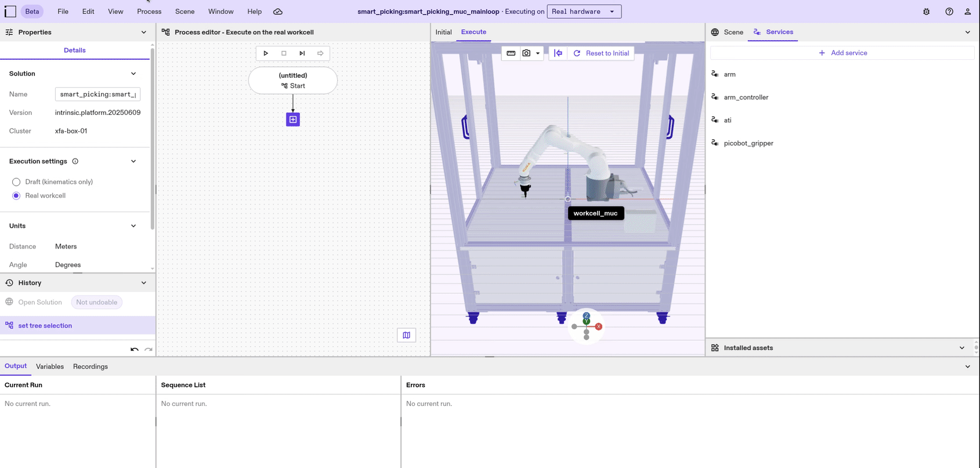Collapse the History panel chevron

point(144,283)
